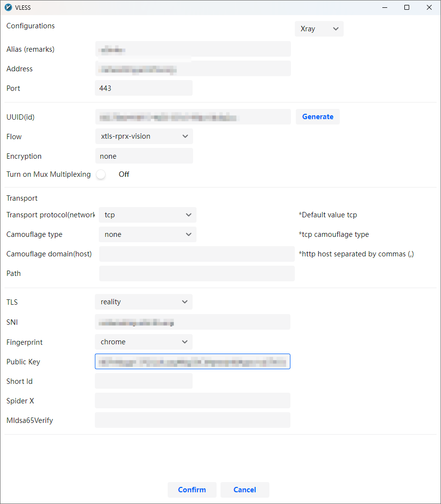Click the Spider X input field
The image size is (441, 504).
coord(193,401)
